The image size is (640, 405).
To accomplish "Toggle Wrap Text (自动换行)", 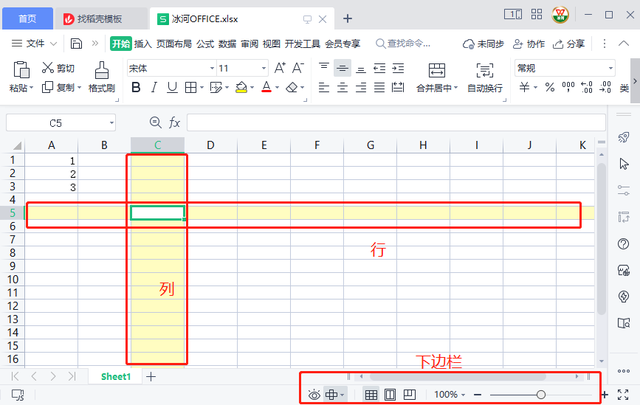I will 485,77.
